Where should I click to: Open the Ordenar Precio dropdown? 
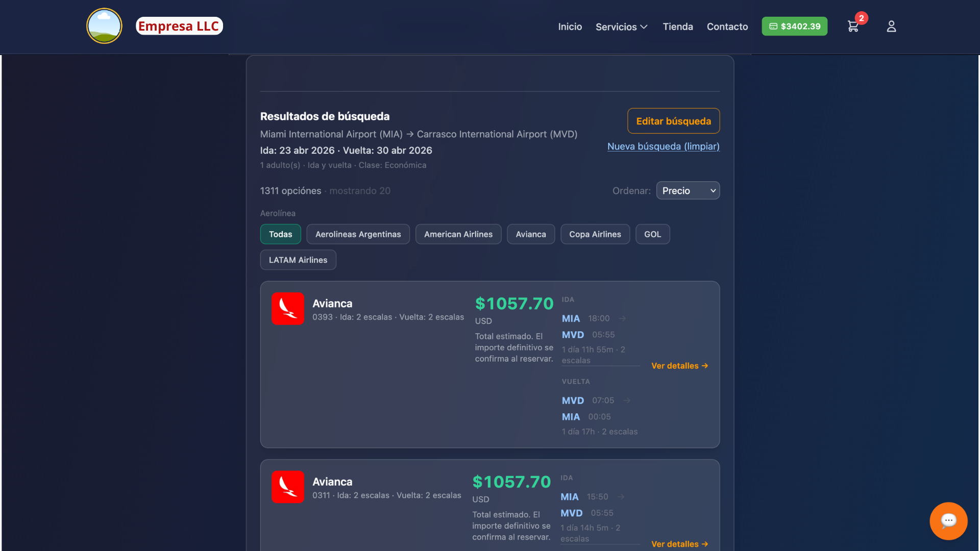[688, 191]
